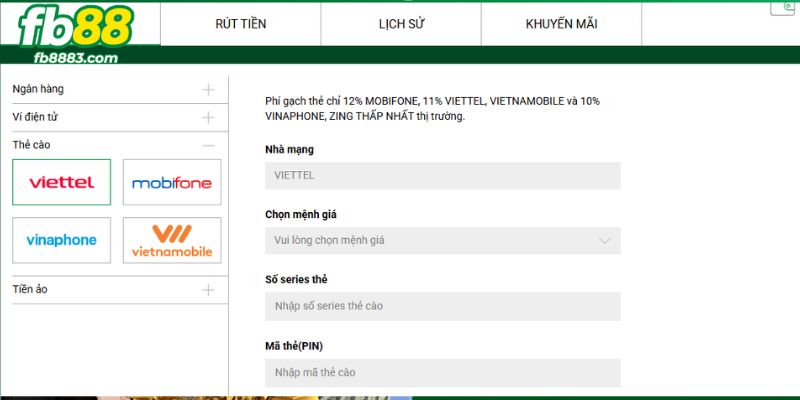
Task: Go to the KHUYẾN MÃI tab
Action: [x=561, y=24]
